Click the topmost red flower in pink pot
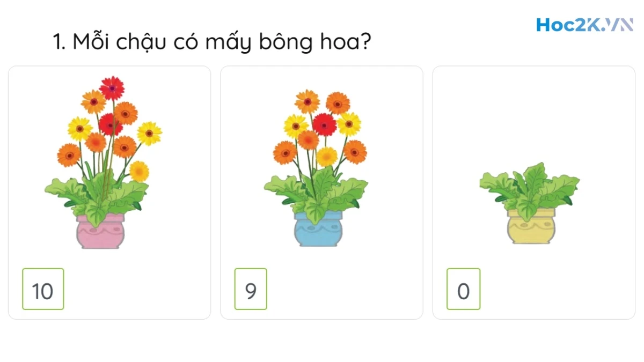644x362 pixels. click(x=112, y=87)
